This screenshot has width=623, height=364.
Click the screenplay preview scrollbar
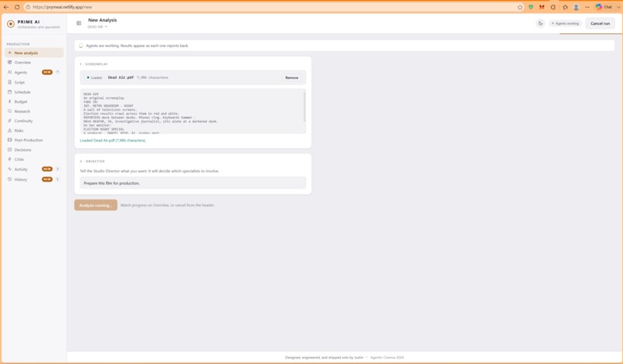click(305, 106)
